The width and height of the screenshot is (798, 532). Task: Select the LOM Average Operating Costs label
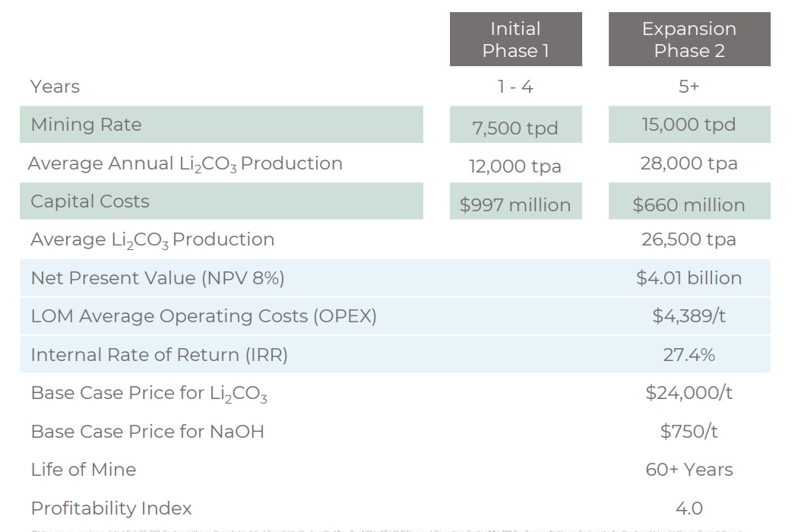[x=204, y=316]
